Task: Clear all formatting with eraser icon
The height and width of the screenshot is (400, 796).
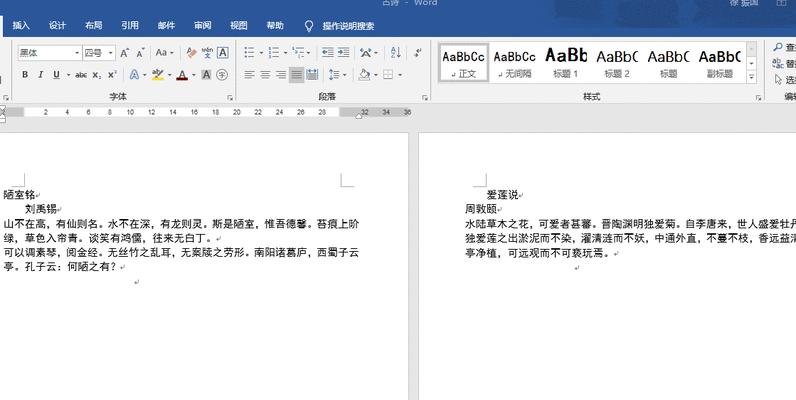Action: pyautogui.click(x=191, y=53)
